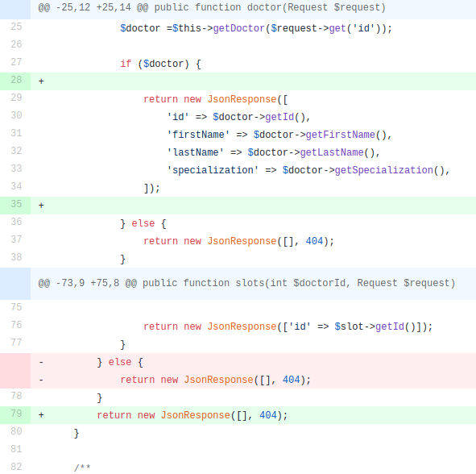The width and height of the screenshot is (476, 474).
Task: Click the slots function hunk header text
Action: [246, 283]
